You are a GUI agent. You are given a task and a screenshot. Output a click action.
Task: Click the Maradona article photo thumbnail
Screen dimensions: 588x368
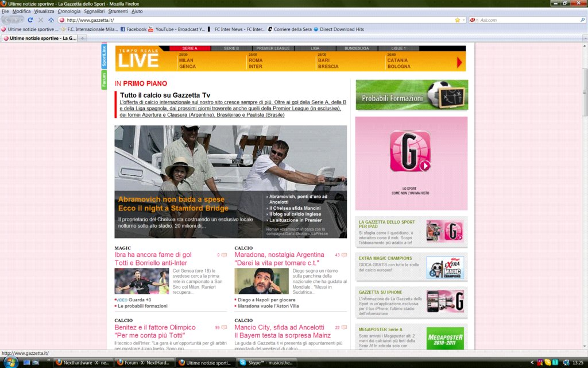point(261,281)
